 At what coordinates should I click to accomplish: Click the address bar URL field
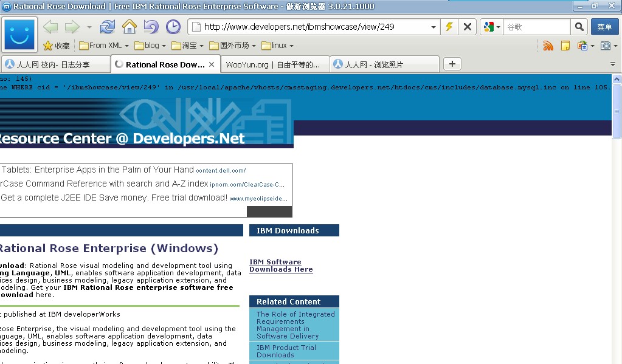313,27
